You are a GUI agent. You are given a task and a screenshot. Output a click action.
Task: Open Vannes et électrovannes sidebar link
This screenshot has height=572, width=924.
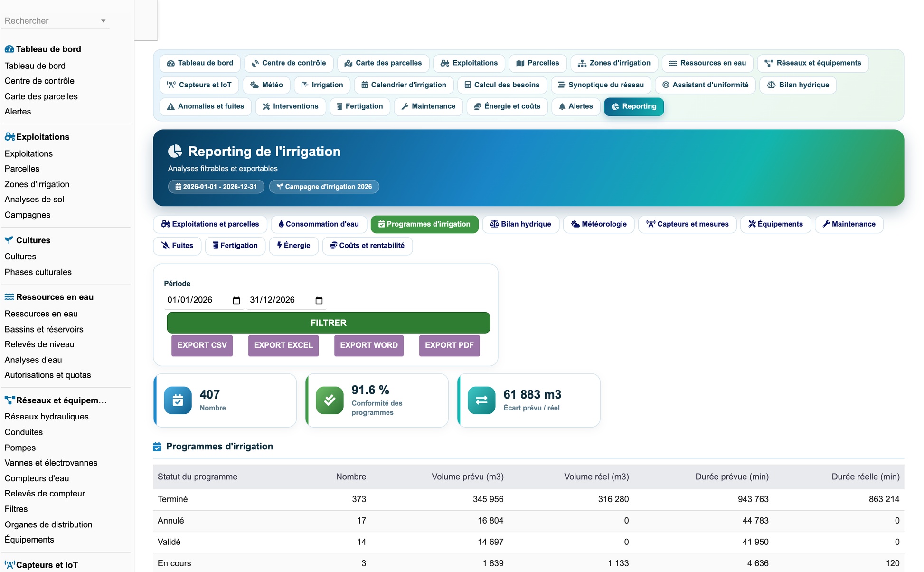point(51,463)
